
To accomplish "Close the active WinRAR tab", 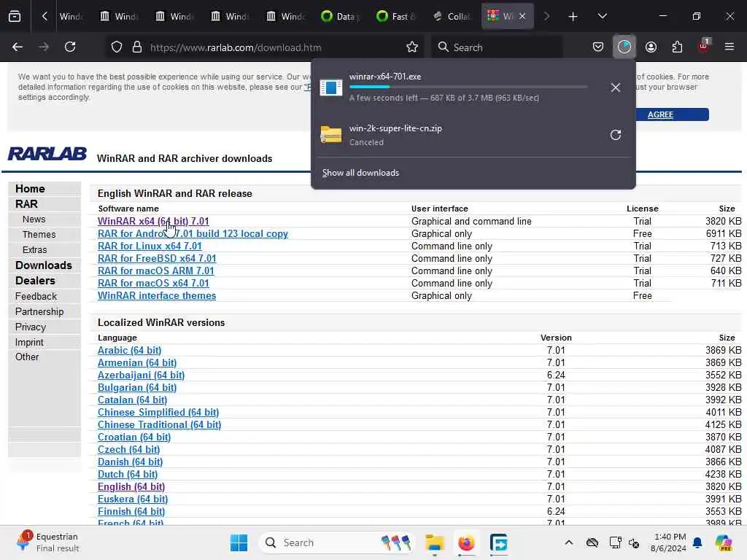I will pyautogui.click(x=522, y=16).
